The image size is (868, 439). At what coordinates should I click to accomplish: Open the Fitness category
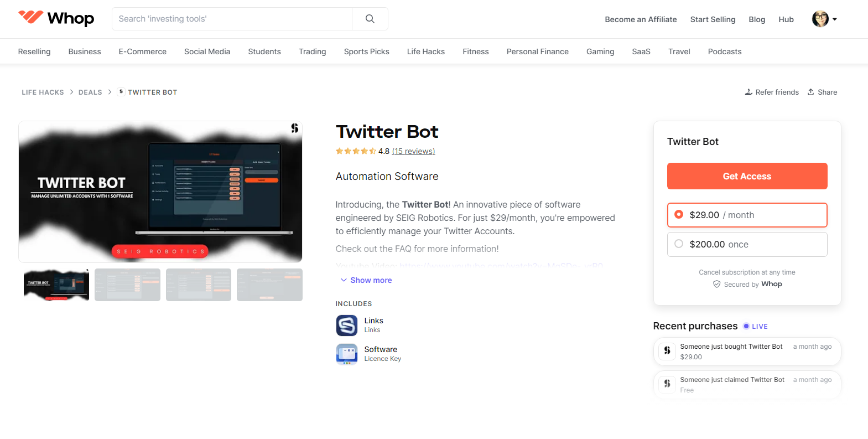[x=476, y=51]
